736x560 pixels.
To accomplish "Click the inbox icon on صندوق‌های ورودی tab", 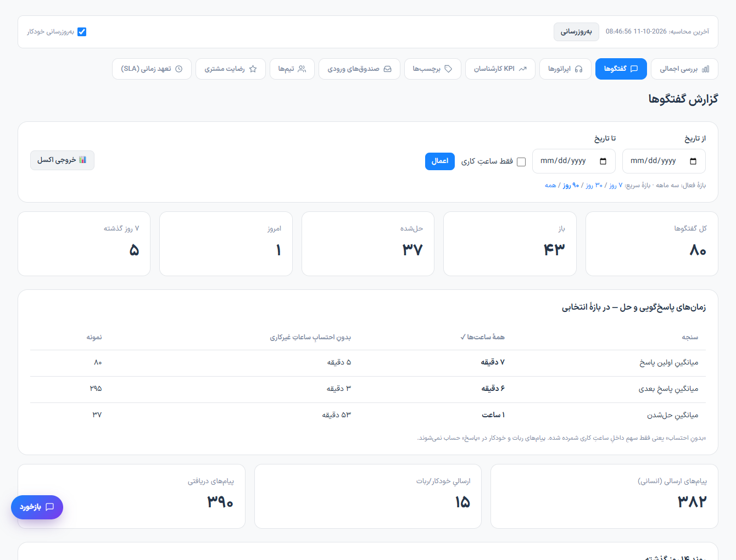I will (x=387, y=69).
